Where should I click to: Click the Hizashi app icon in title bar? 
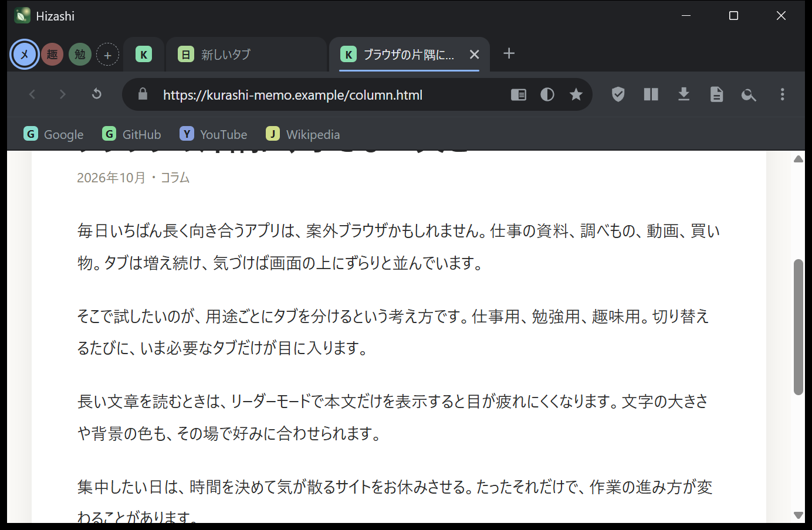pyautogui.click(x=22, y=15)
